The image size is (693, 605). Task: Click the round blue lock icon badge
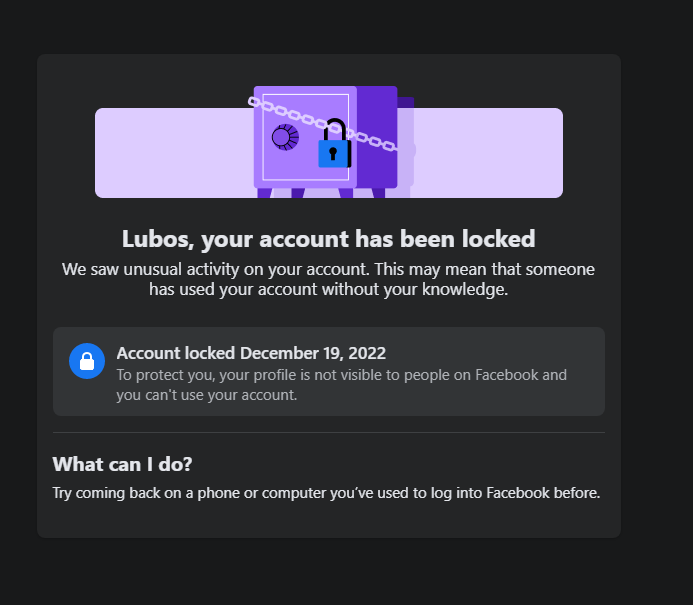(87, 360)
